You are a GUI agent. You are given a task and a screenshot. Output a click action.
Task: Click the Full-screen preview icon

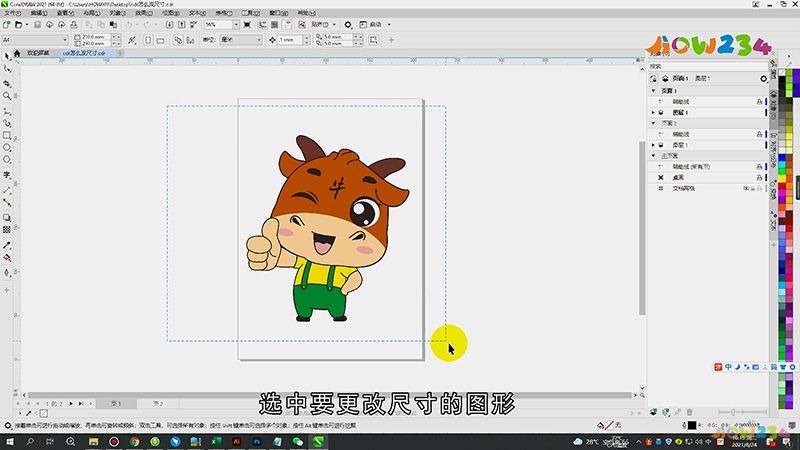pos(247,24)
